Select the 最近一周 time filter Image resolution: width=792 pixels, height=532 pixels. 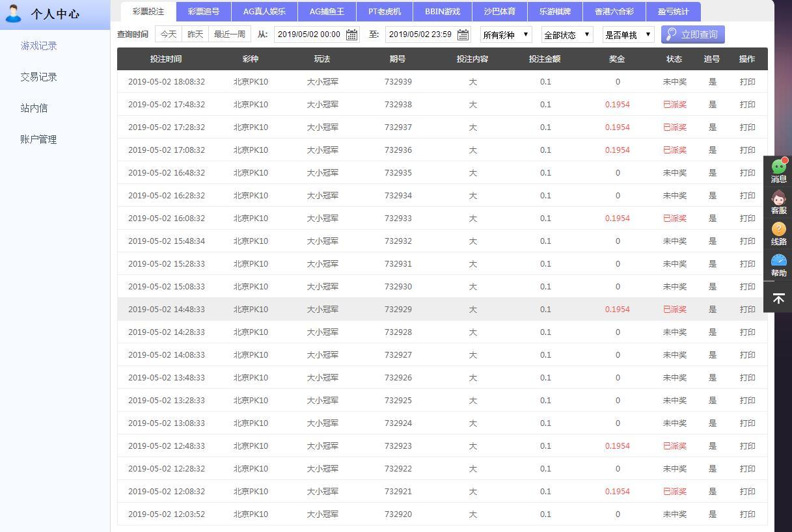[x=230, y=34]
